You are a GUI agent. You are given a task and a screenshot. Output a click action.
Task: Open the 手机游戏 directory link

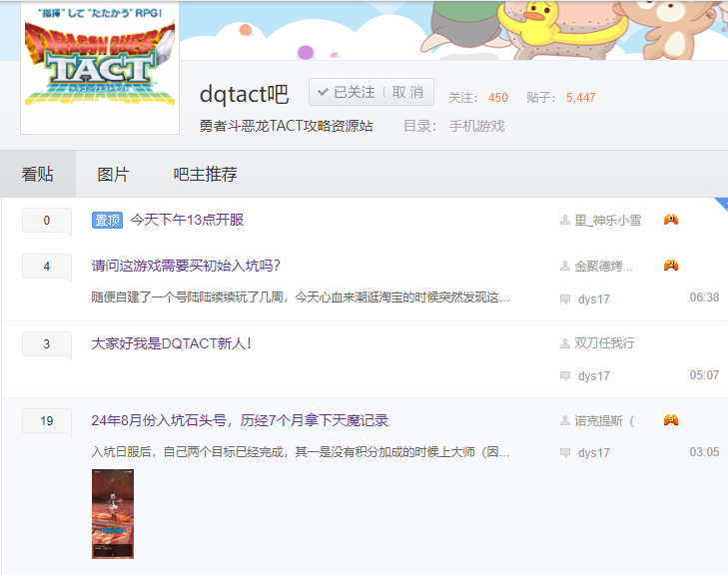[476, 126]
